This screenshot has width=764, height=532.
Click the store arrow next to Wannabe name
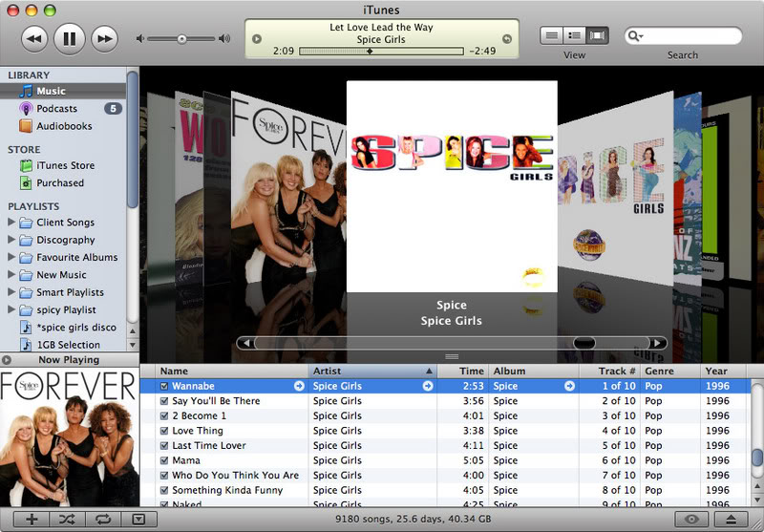299,386
